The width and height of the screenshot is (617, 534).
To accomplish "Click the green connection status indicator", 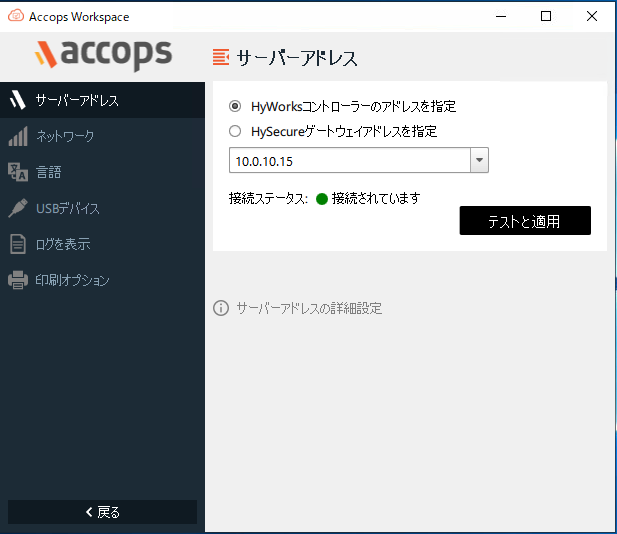I will tap(322, 199).
